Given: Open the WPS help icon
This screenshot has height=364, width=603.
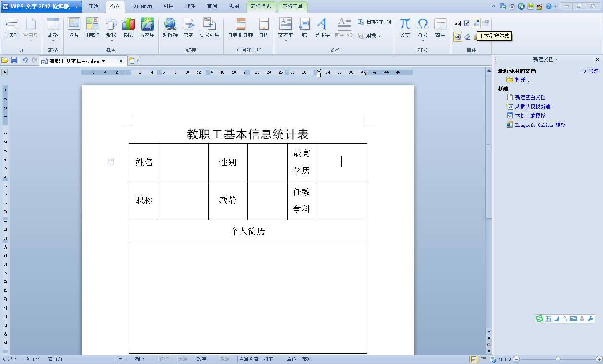Looking at the screenshot, I should [x=549, y=6].
